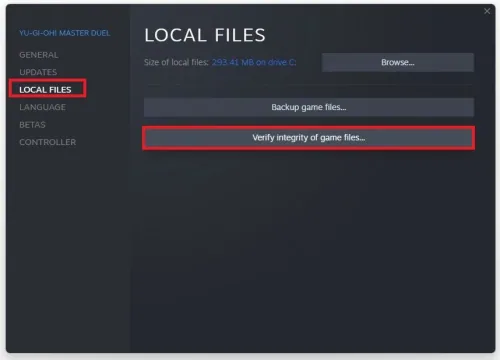Select the BETAS sidebar entry
Image resolution: width=500 pixels, height=360 pixels.
(32, 125)
